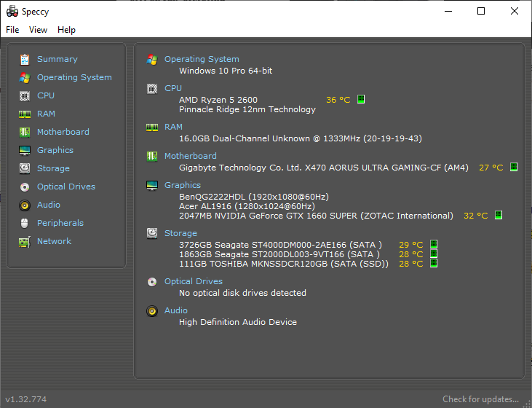Click the GTX 1660 SUPER temperature indicator

click(499, 216)
